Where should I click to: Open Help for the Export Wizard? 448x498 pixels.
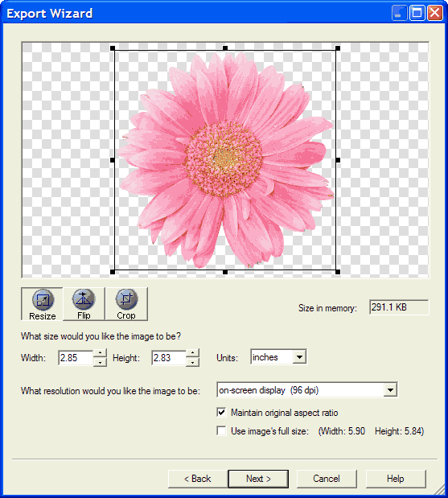[395, 479]
